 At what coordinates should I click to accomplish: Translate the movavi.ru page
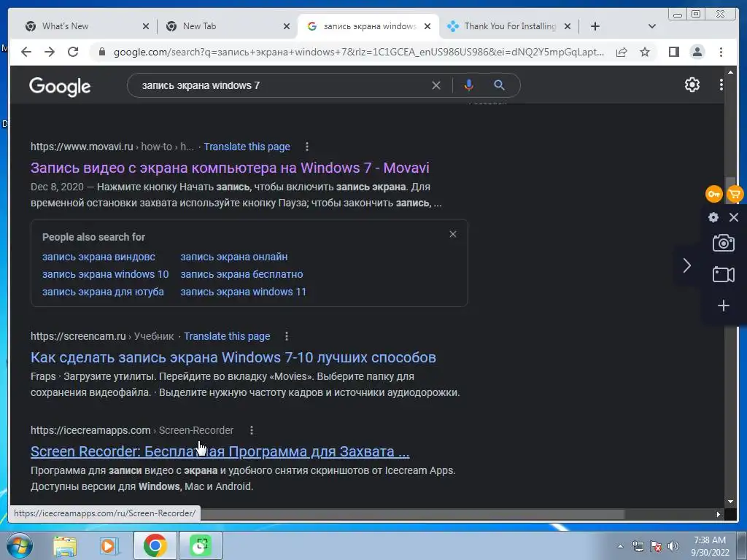[247, 147]
